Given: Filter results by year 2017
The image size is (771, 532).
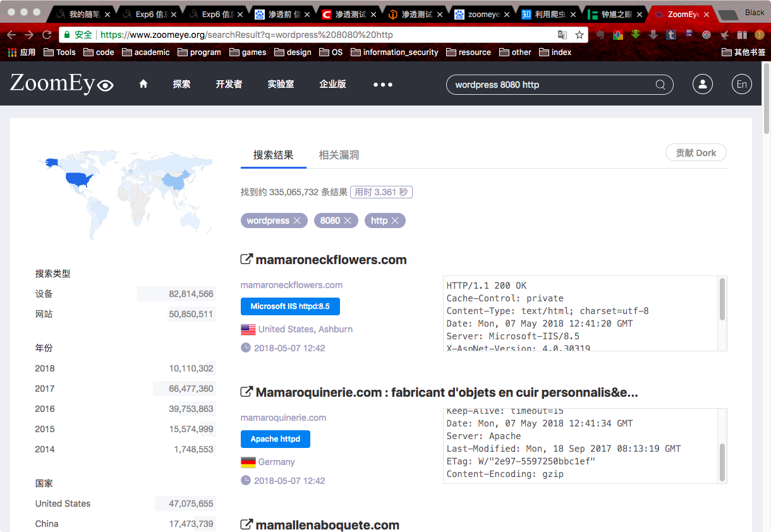Looking at the screenshot, I should click(124, 389).
